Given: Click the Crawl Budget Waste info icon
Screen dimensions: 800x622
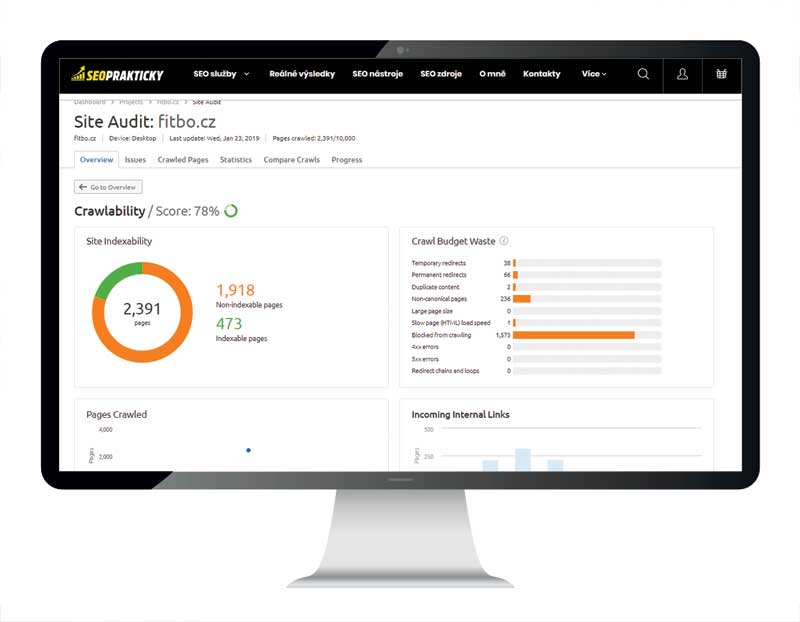Looking at the screenshot, I should [x=504, y=241].
